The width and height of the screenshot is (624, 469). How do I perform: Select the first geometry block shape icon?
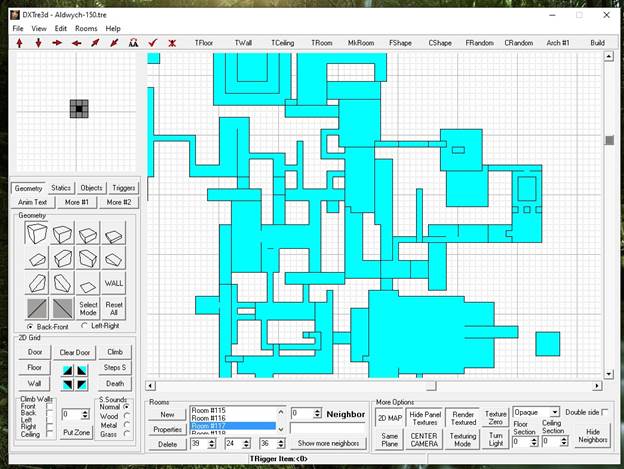[x=36, y=234]
